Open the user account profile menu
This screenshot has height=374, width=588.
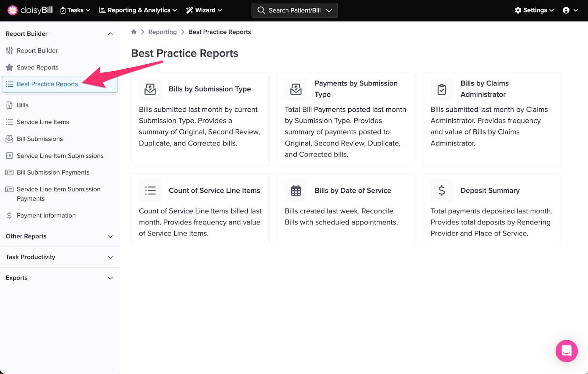tap(570, 10)
